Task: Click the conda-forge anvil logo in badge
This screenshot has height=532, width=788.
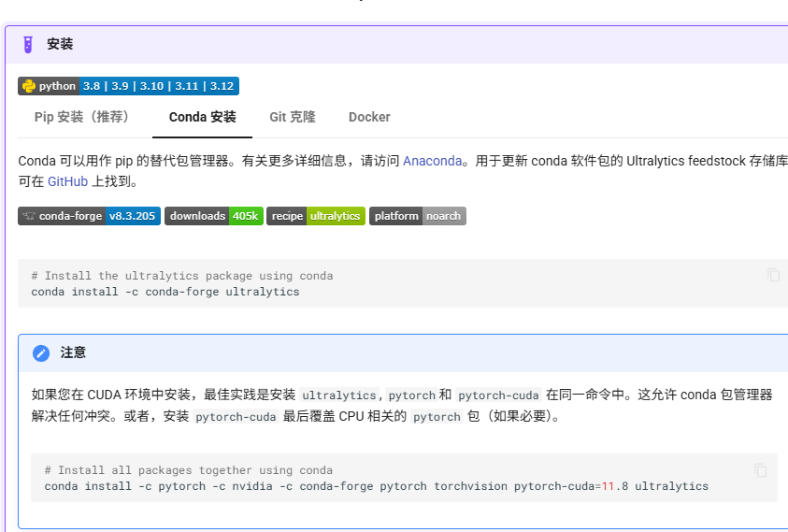Action: click(x=29, y=216)
